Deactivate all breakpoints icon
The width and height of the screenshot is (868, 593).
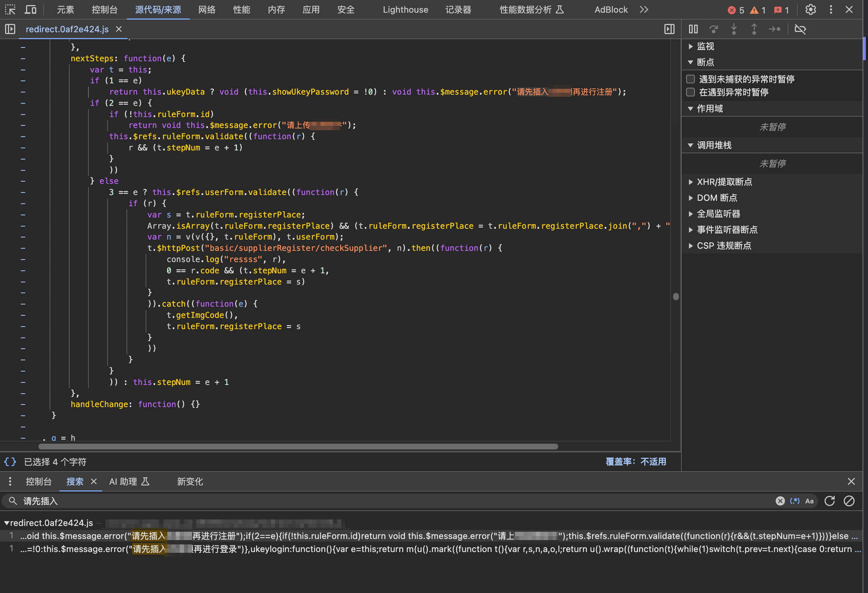(x=800, y=29)
